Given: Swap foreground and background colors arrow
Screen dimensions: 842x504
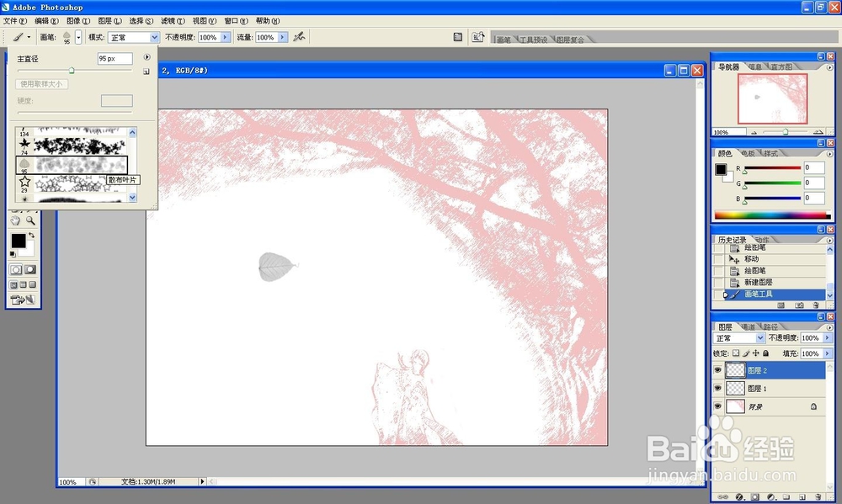Looking at the screenshot, I should pyautogui.click(x=32, y=235).
